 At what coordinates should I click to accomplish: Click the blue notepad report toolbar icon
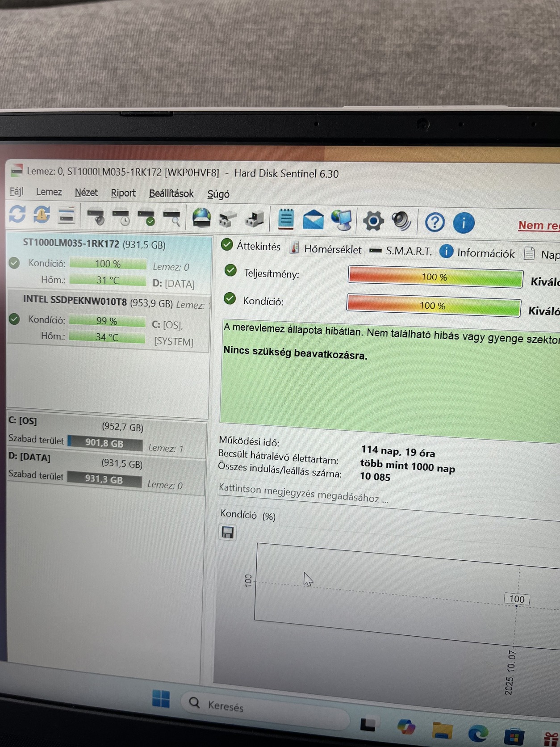coord(286,219)
